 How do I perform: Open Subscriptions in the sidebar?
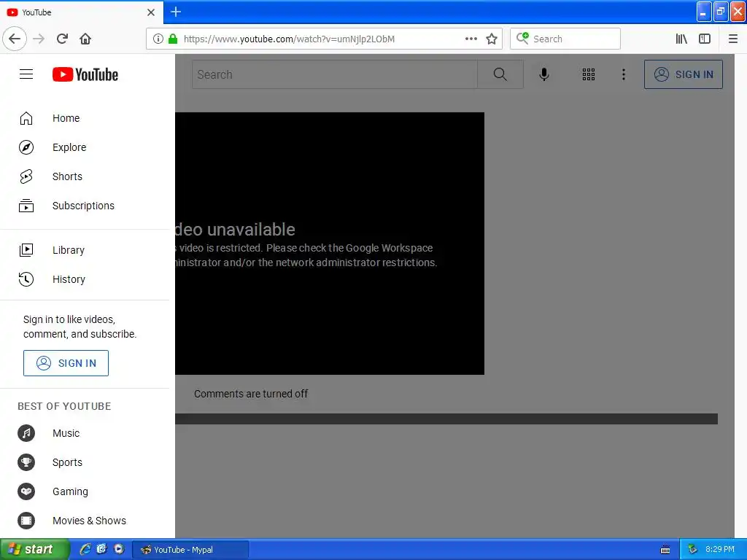click(x=85, y=205)
